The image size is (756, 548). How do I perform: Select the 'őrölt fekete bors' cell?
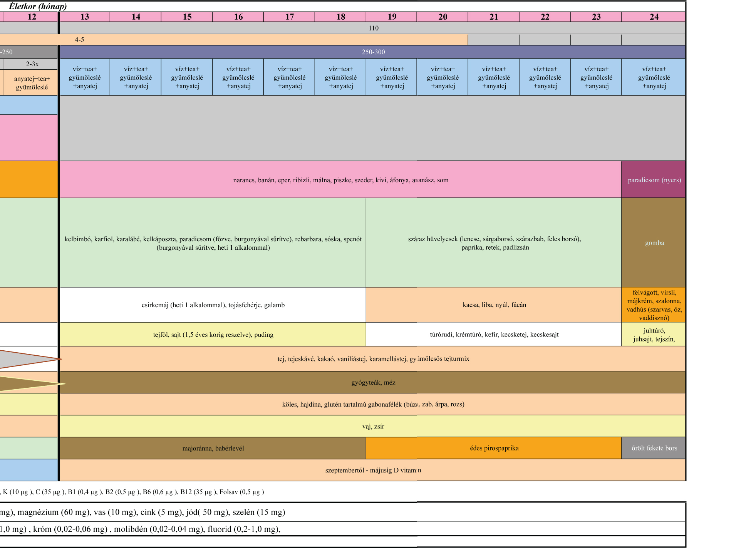(654, 448)
